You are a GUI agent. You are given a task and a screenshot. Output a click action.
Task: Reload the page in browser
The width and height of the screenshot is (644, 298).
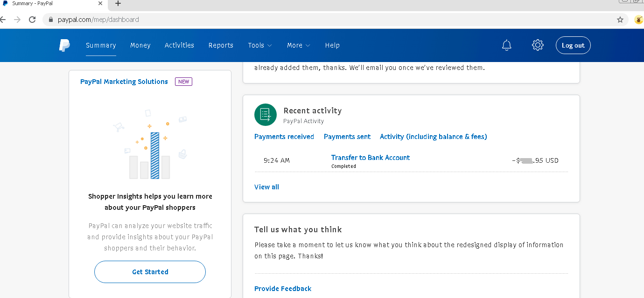(32, 20)
